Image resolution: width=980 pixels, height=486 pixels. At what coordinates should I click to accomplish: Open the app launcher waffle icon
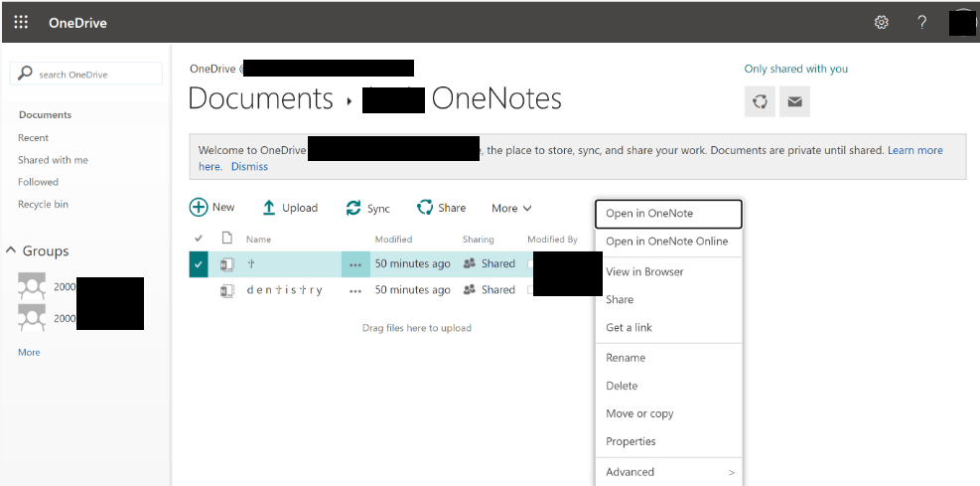[21, 23]
